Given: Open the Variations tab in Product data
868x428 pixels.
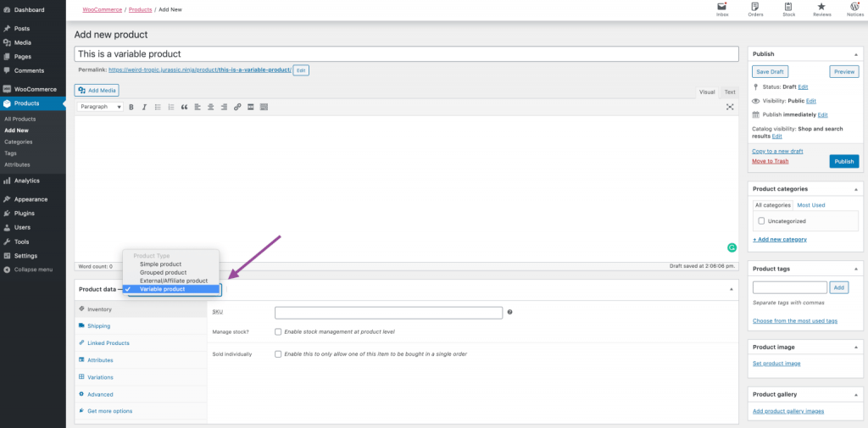Looking at the screenshot, I should click(100, 377).
